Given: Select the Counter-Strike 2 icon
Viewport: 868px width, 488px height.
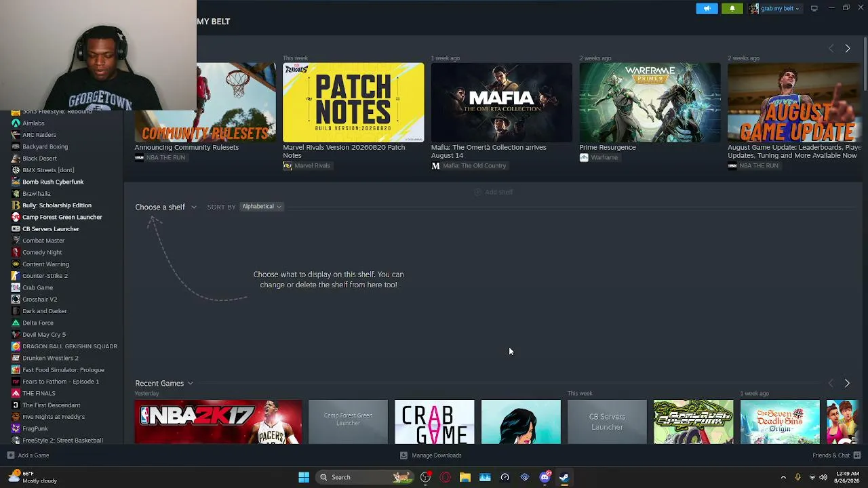Looking at the screenshot, I should (x=16, y=276).
